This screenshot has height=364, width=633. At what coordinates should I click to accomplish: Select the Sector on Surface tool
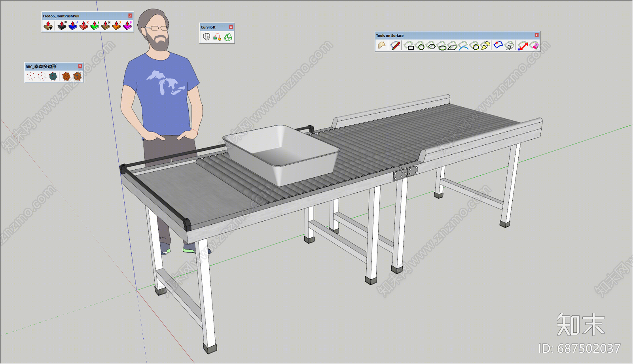485,46
